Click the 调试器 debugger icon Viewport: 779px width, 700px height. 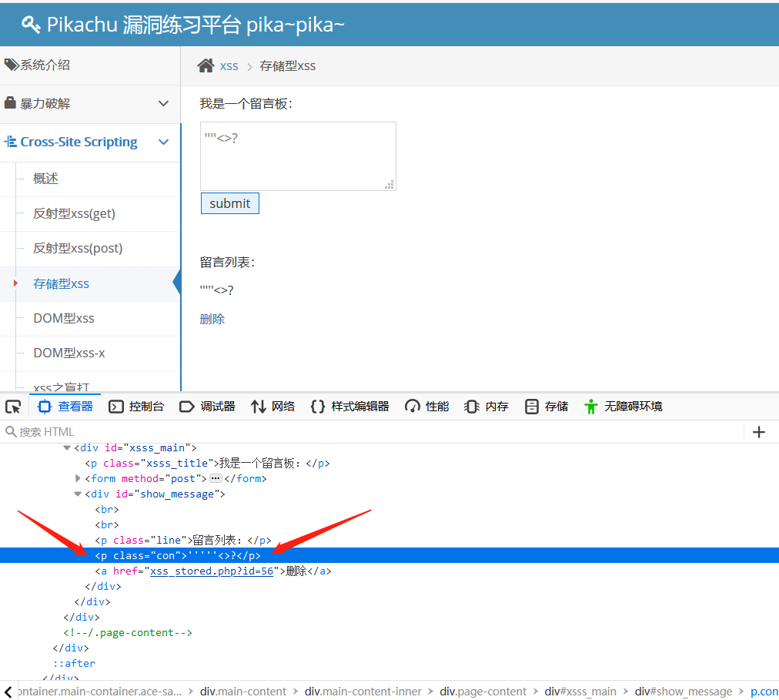point(187,407)
